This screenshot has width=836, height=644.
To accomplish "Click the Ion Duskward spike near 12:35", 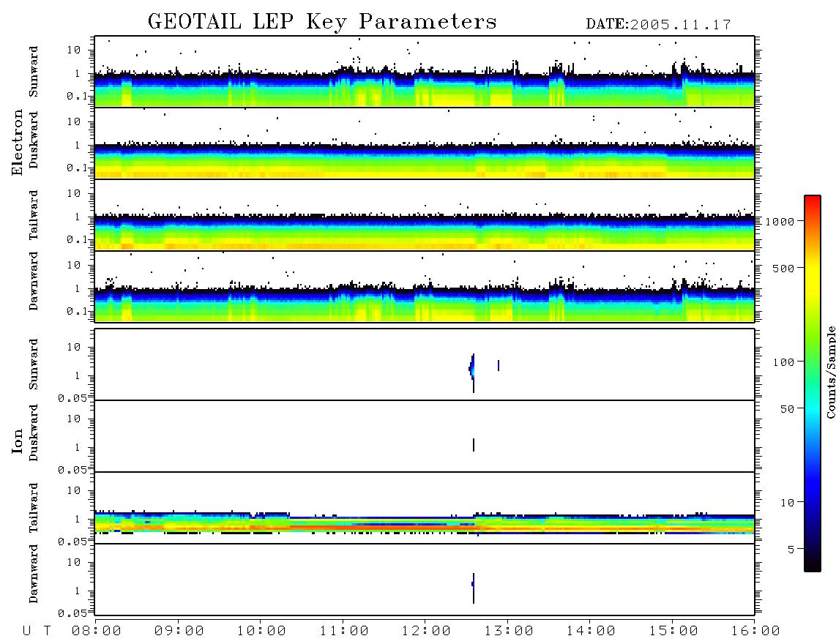I will tap(474, 445).
